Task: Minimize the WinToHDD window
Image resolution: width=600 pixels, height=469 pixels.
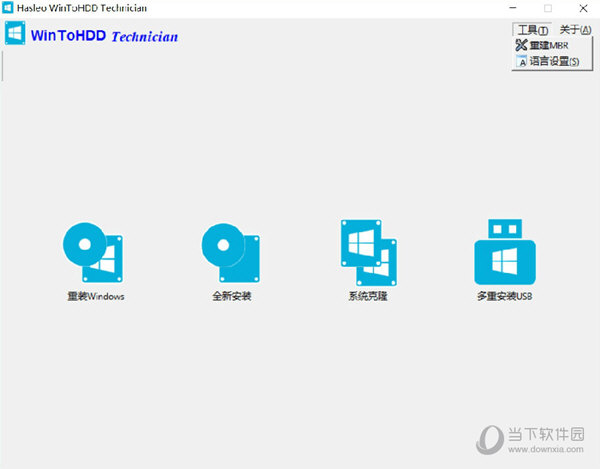Action: point(518,8)
